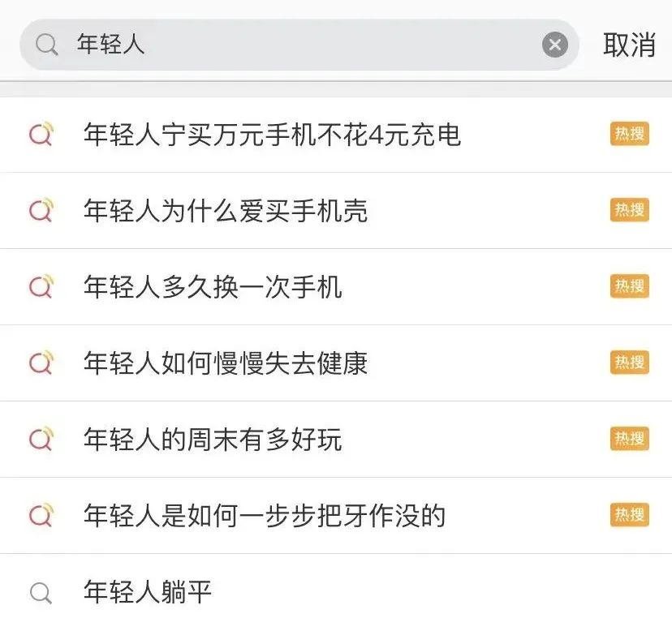The image size is (672, 618).
Task: Click the magnifier icon inside the search bar
Action: [x=46, y=45]
